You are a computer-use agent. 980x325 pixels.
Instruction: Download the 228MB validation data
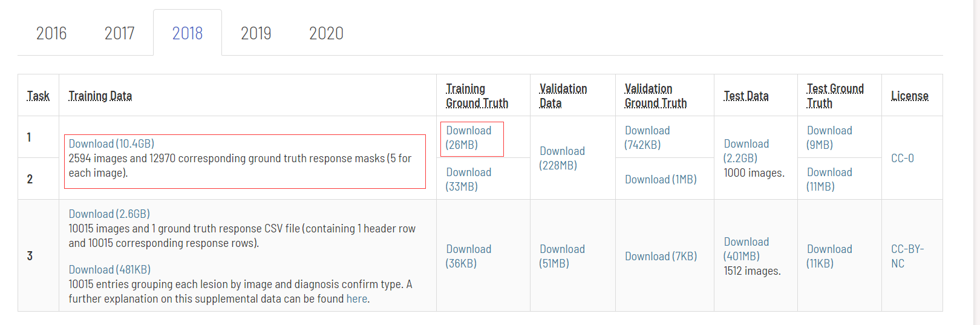pyautogui.click(x=562, y=151)
